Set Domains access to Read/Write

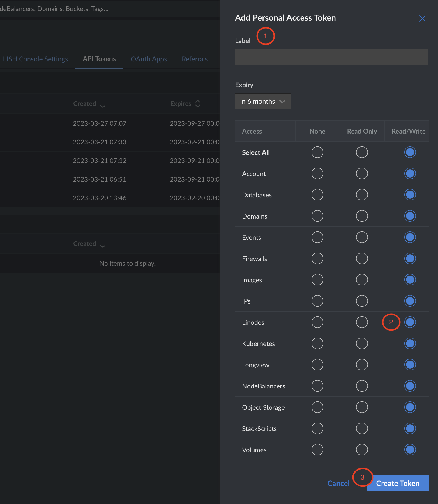pos(410,216)
